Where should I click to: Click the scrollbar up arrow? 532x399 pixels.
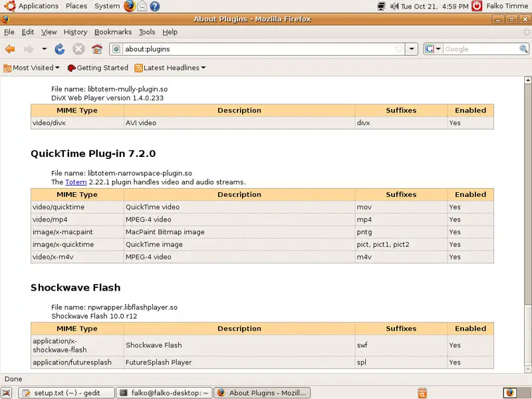pos(527,80)
